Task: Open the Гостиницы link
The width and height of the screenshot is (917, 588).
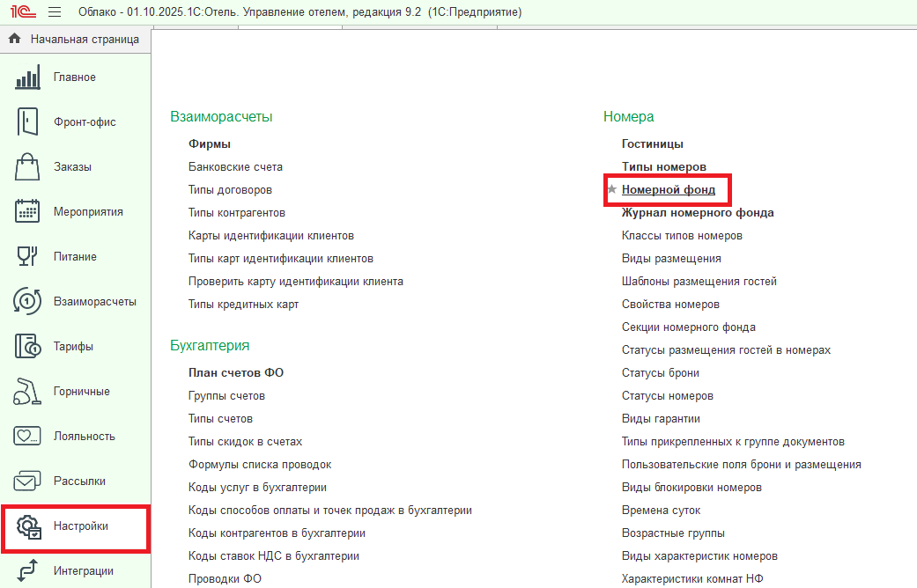Action: [652, 143]
